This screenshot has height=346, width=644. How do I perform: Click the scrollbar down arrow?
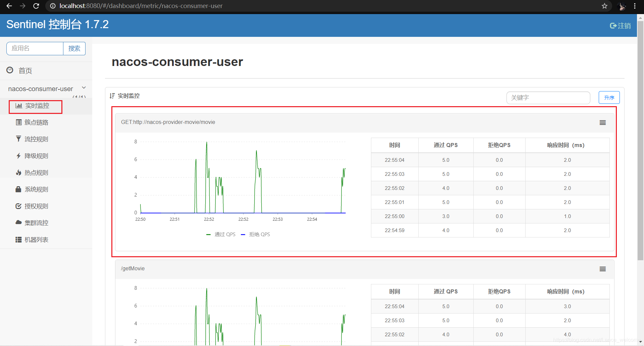pyautogui.click(x=640, y=342)
